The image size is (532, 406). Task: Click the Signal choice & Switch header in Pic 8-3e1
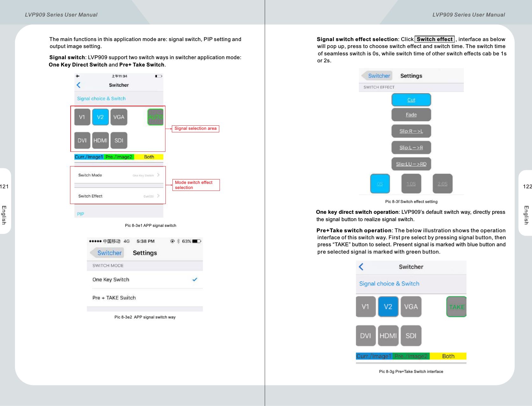101,99
